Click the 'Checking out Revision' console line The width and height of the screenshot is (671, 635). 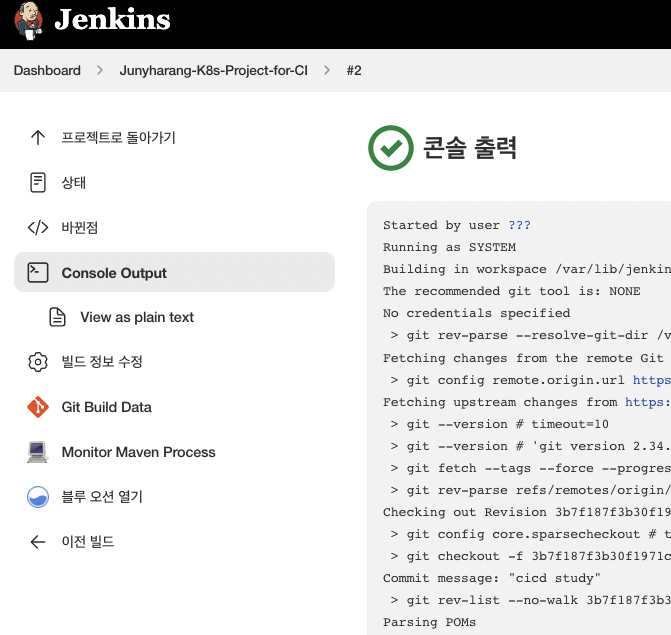[x=527, y=512]
